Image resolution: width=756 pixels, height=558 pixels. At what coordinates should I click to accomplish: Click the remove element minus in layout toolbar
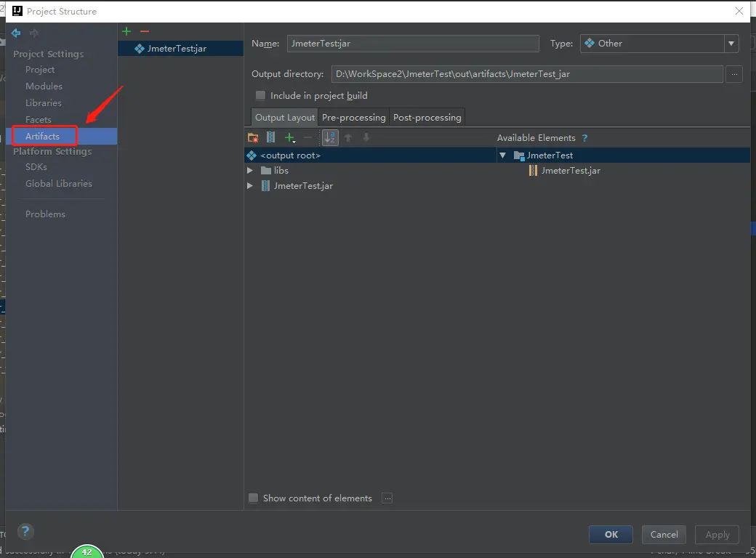click(307, 138)
